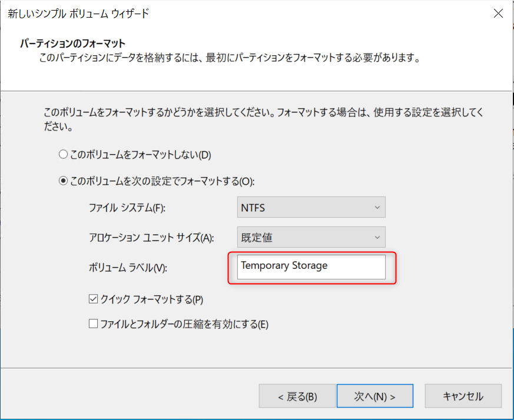Click the wizard title bar text
Screen dimensions: 514x420
[x=79, y=14]
